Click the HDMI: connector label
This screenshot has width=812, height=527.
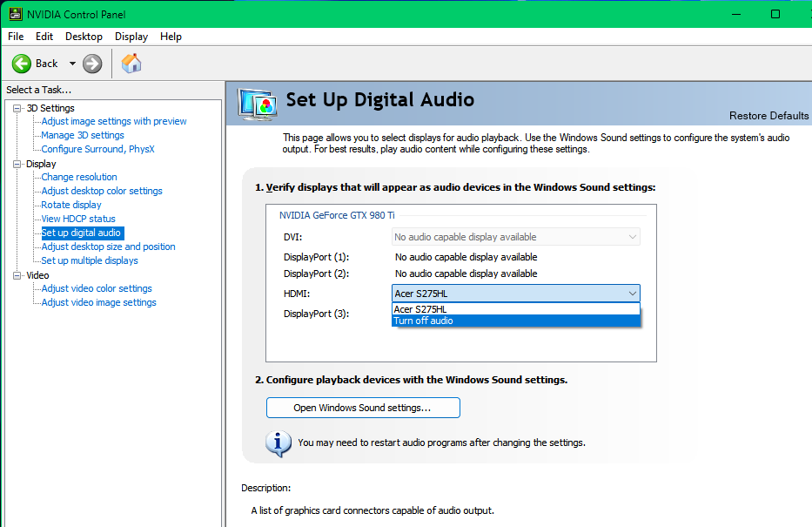tap(297, 294)
